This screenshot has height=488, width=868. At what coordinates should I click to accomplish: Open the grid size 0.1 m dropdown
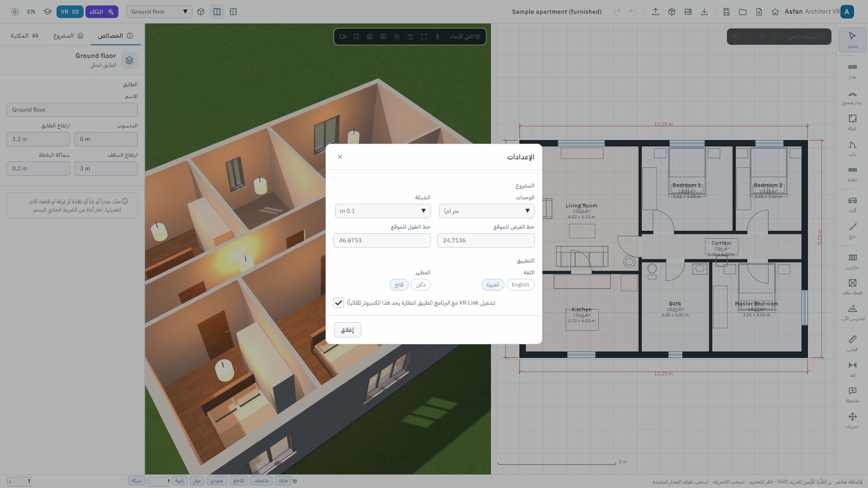382,211
